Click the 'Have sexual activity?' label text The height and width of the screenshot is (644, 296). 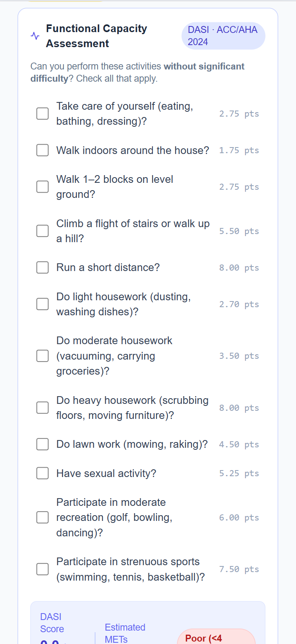tap(106, 473)
